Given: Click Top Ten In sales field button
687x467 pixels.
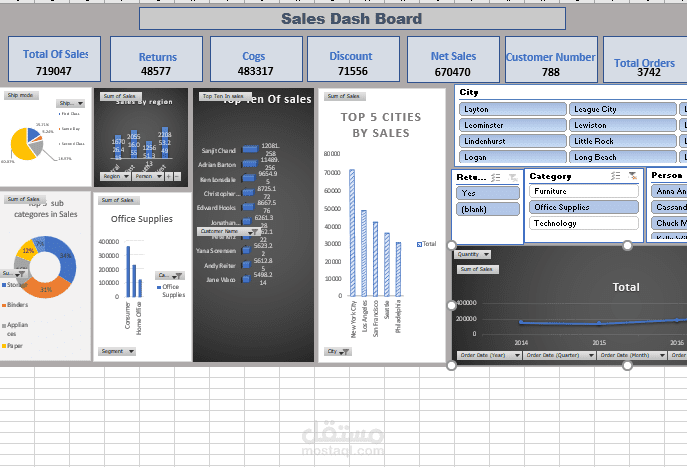Looking at the screenshot, I should 225,96.
